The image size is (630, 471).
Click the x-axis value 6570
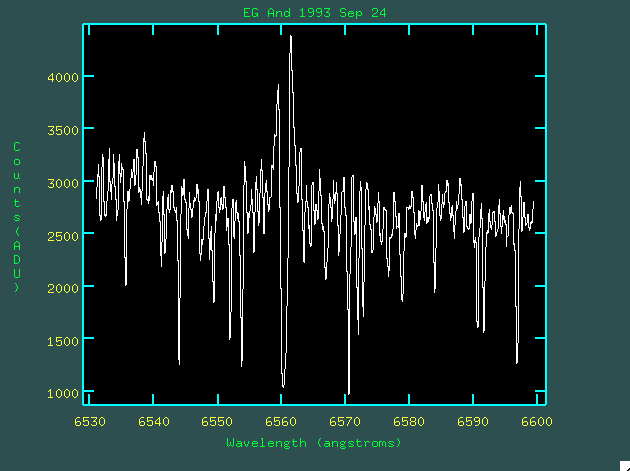point(345,422)
